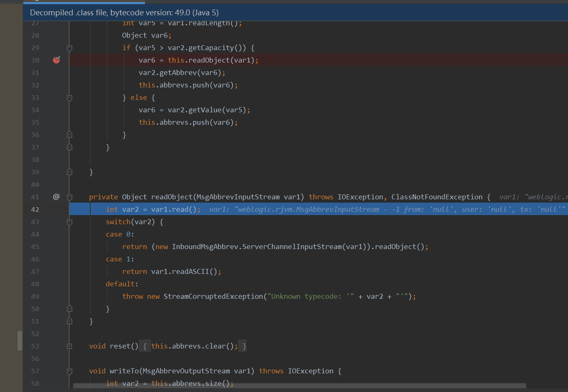Screen dimensions: 568x392
Task: Click 'var1.readLength()' on line 27
Action: pyautogui.click(x=203, y=24)
